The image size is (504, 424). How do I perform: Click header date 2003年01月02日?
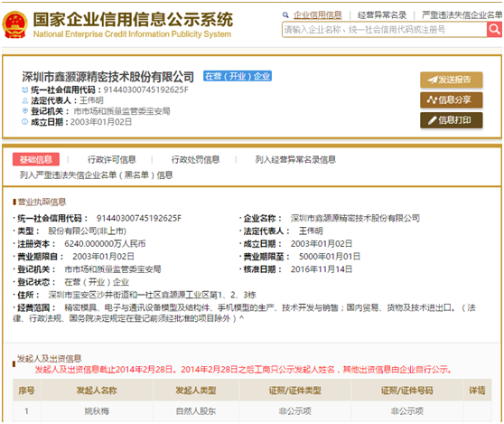pos(101,122)
